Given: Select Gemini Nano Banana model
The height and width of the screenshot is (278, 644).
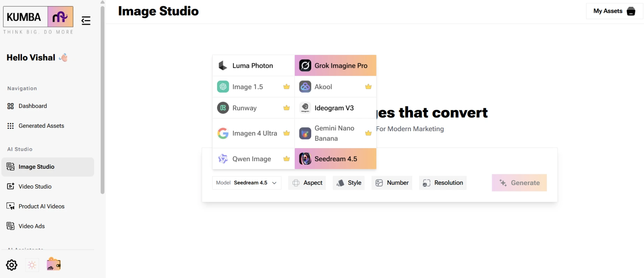Looking at the screenshot, I should pyautogui.click(x=336, y=133).
